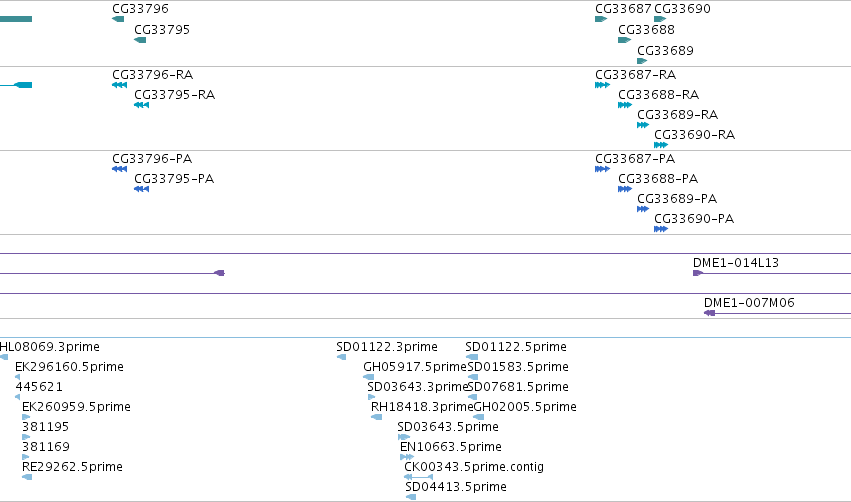Click the SD01122.5prime EST glyph
This screenshot has width=851, height=502.
point(472,357)
